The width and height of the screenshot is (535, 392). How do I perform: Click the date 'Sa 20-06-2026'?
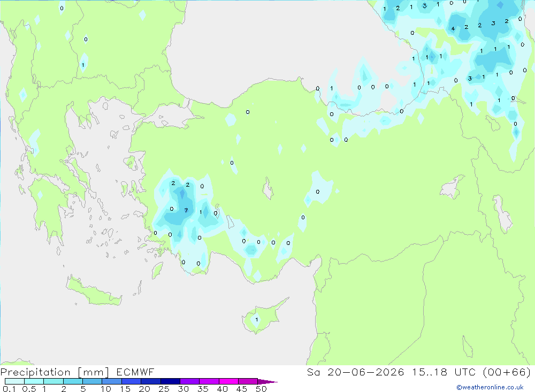[x=355, y=372]
